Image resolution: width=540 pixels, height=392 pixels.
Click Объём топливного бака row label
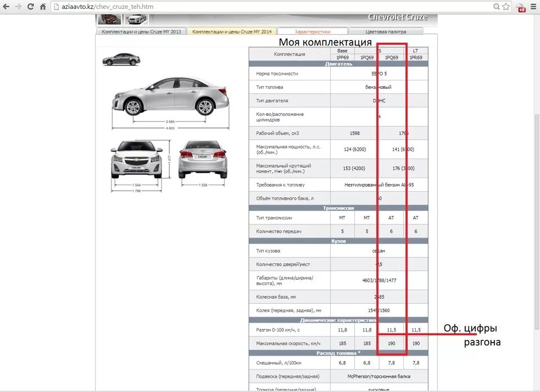pos(285,199)
